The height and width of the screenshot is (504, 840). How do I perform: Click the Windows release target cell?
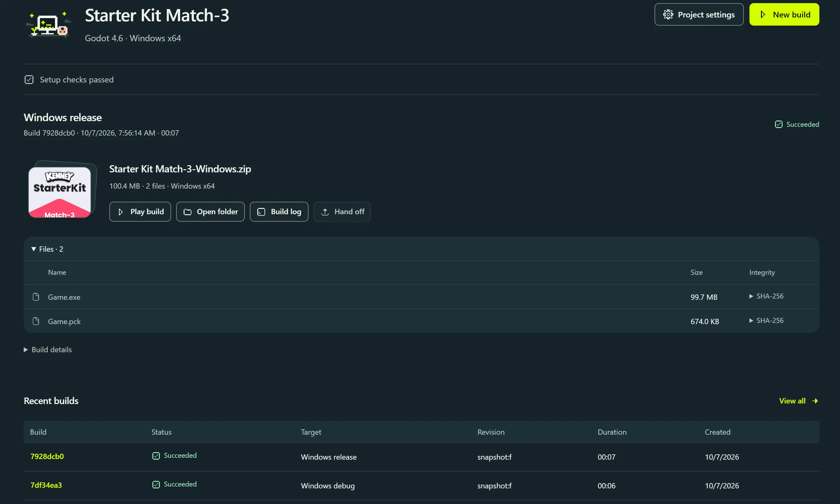click(329, 457)
